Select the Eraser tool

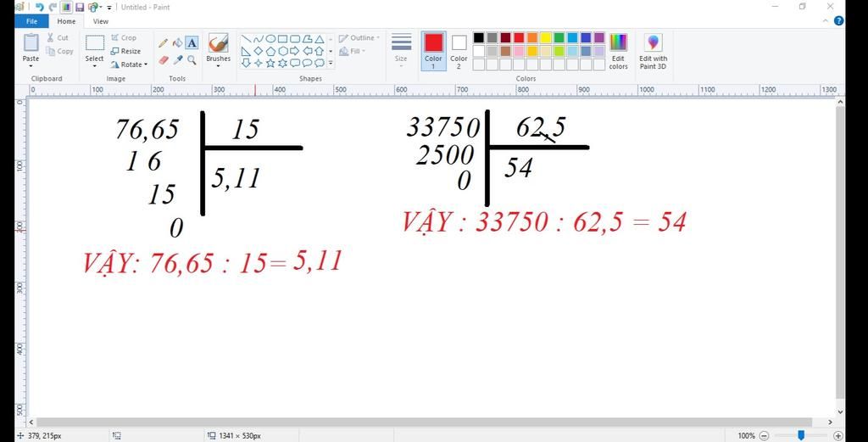164,60
